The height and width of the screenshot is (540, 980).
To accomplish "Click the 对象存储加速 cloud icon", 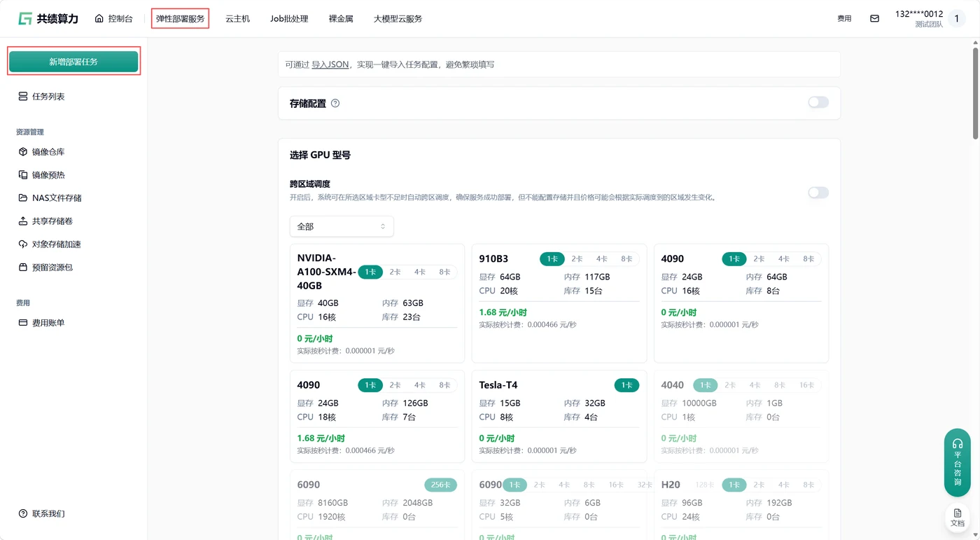I will click(23, 244).
